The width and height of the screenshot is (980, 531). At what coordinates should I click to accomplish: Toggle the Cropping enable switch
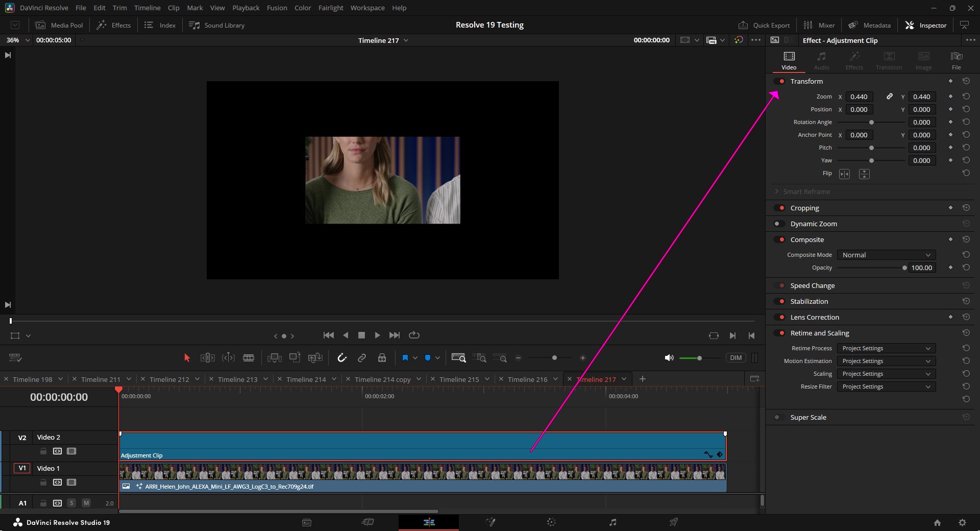779,208
